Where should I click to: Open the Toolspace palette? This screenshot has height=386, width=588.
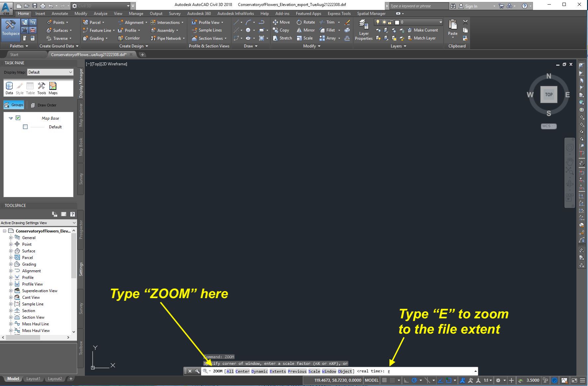tap(11, 29)
